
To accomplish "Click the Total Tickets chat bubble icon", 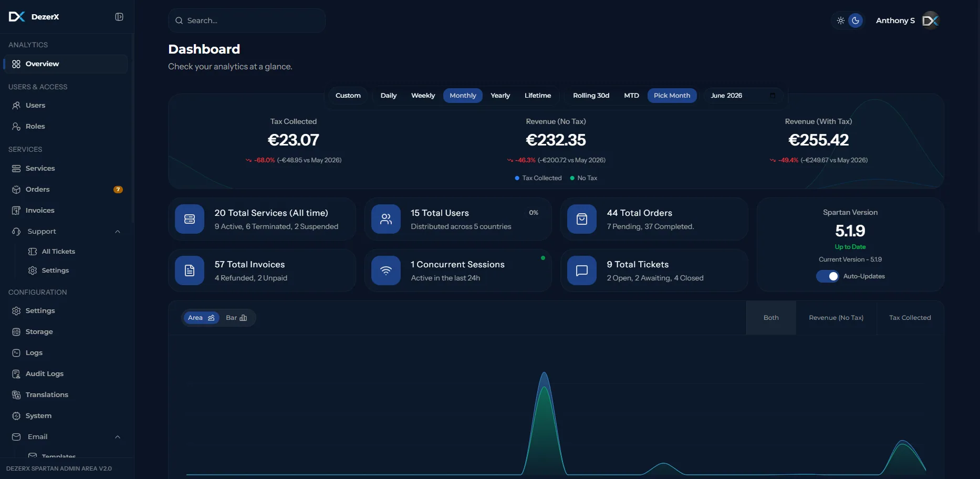I will (582, 270).
